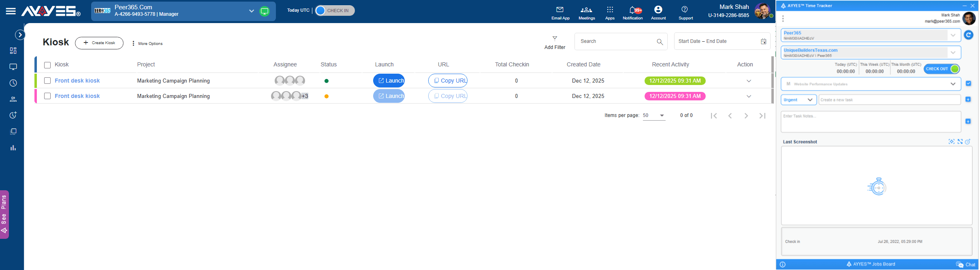Image resolution: width=980 pixels, height=270 pixels.
Task: Click info icon in Time Tracker footer
Action: click(783, 264)
